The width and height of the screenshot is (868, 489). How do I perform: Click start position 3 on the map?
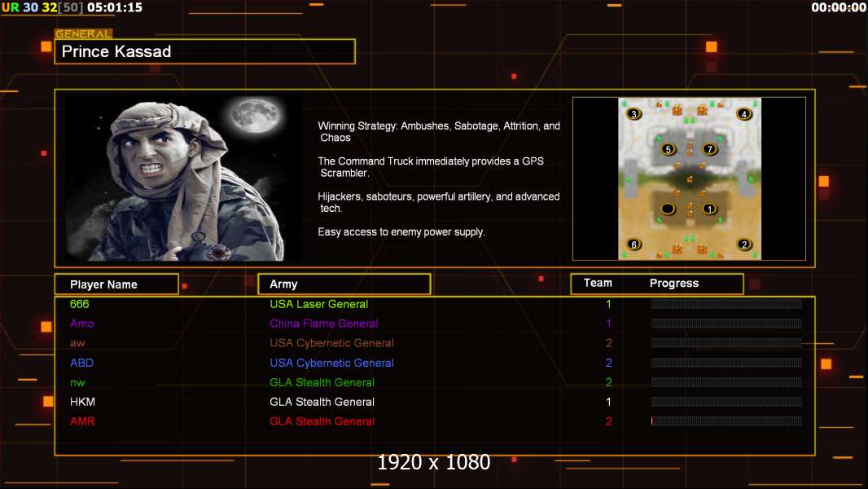click(x=634, y=114)
